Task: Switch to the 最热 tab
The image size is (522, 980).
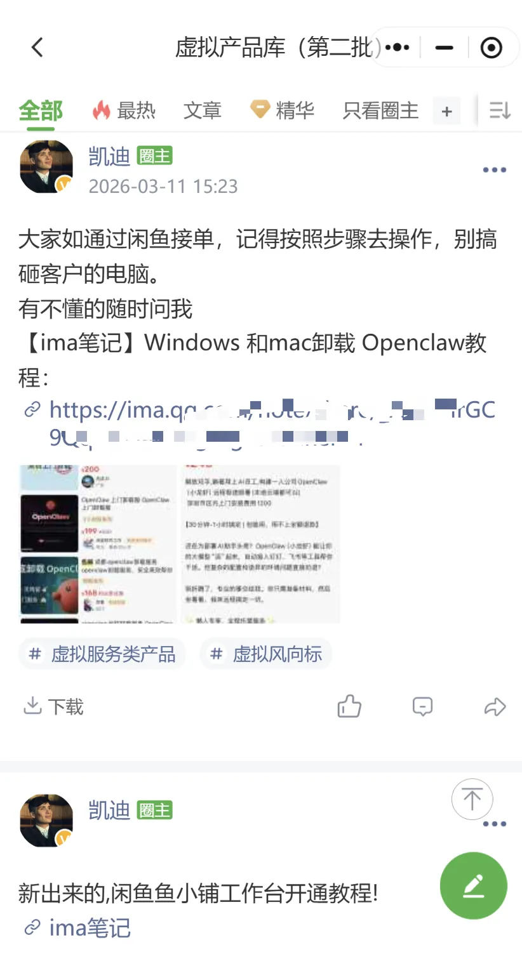Action: tap(124, 110)
